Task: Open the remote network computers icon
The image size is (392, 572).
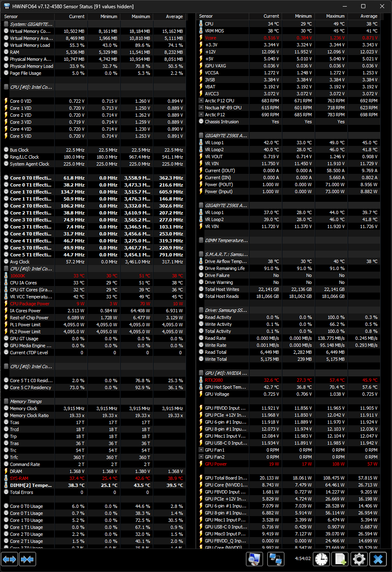Action: point(275,559)
